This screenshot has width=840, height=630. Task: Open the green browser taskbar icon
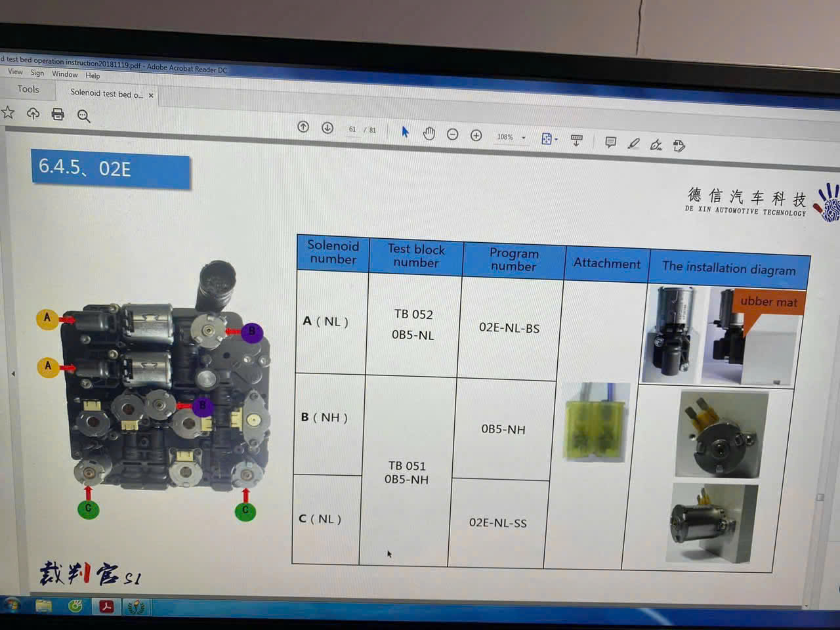click(75, 606)
